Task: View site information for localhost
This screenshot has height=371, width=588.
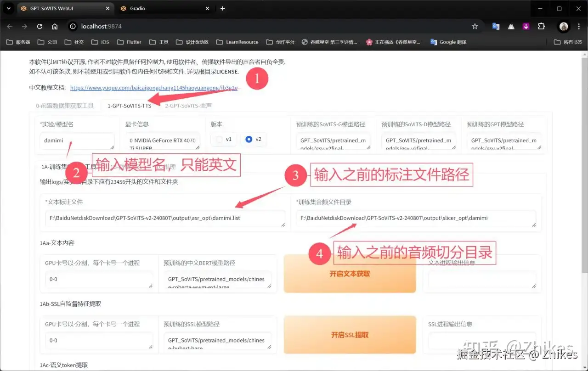Action: 72,27
